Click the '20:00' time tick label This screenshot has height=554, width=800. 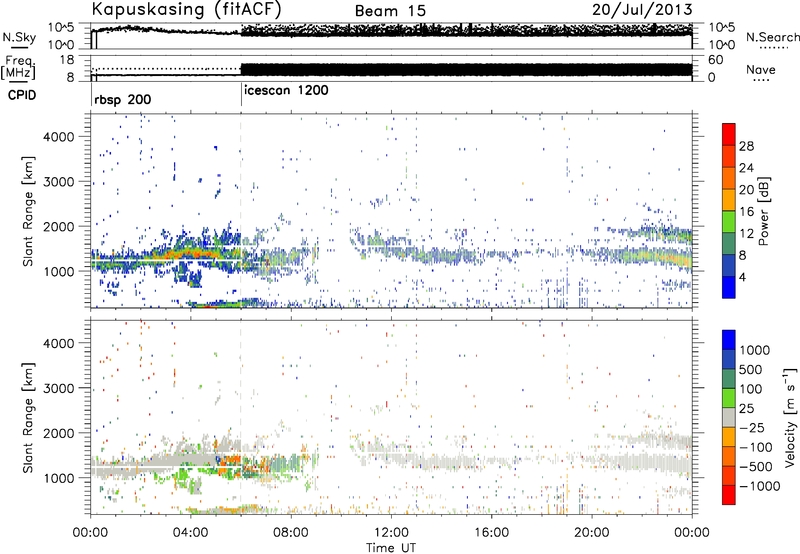tap(591, 533)
